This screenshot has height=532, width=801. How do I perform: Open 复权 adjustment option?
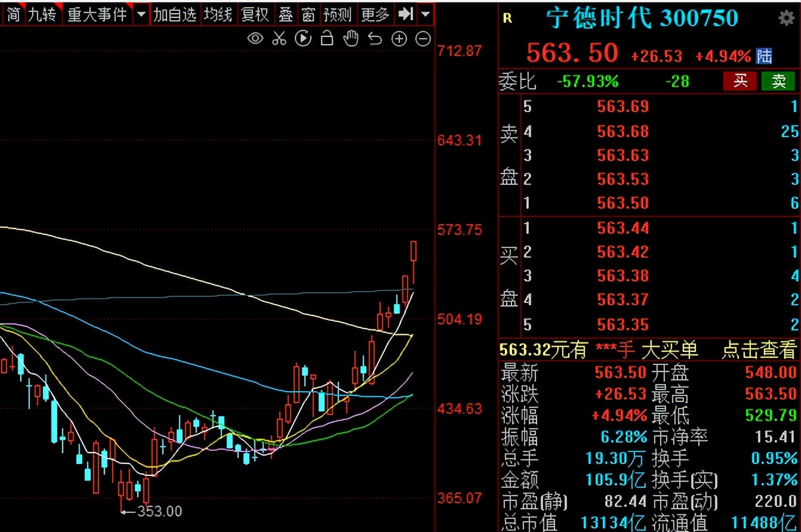[255, 14]
